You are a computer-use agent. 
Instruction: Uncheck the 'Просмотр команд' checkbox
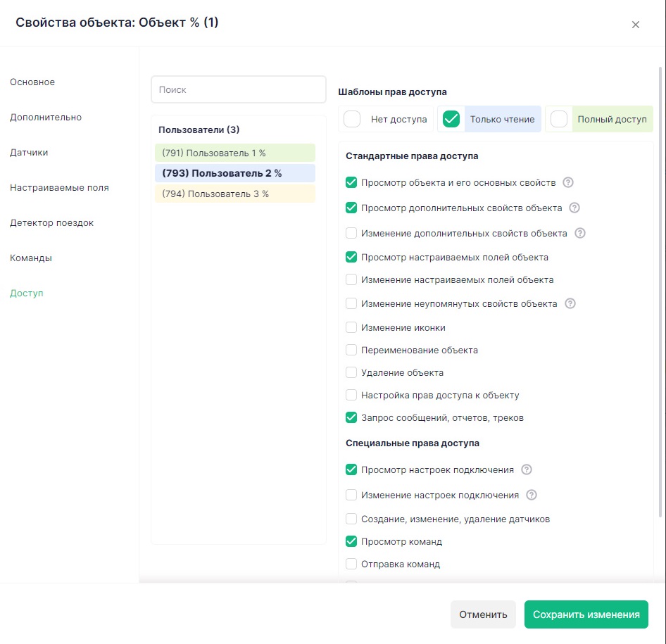[x=351, y=541]
